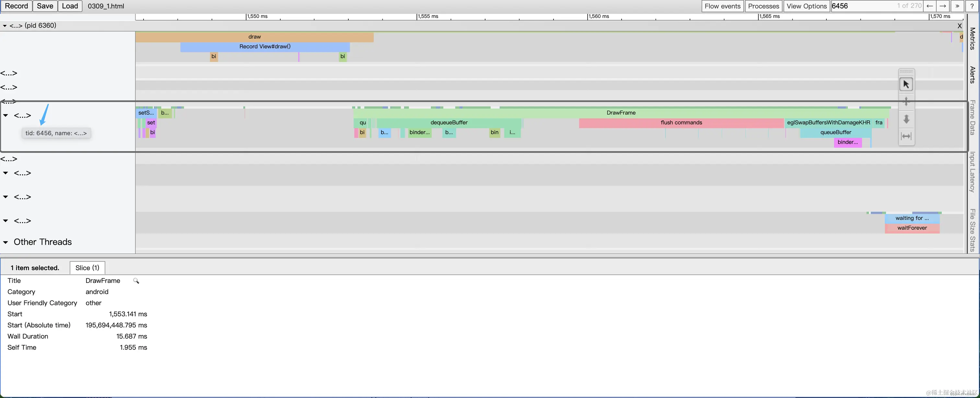Choose the timing measurement mouse mode
Image resolution: width=980 pixels, height=398 pixels.
click(x=906, y=136)
